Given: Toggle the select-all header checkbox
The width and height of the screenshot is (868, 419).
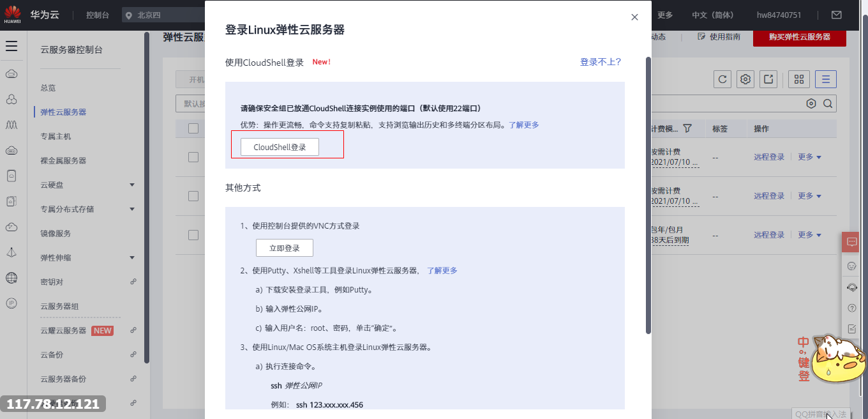Looking at the screenshot, I should click(x=193, y=128).
